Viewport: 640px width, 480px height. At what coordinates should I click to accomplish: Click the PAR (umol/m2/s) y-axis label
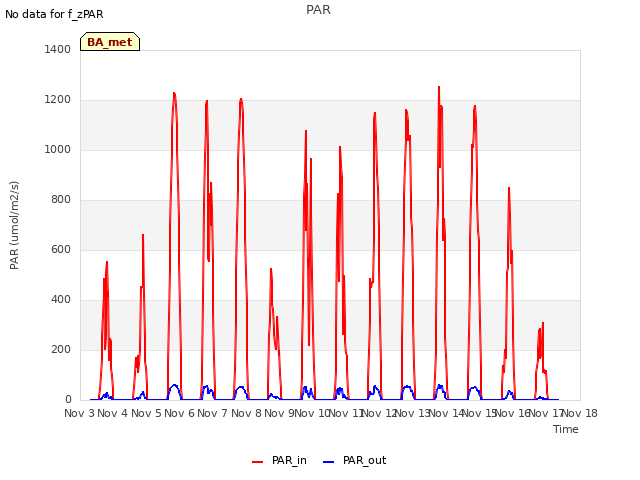[14, 225]
